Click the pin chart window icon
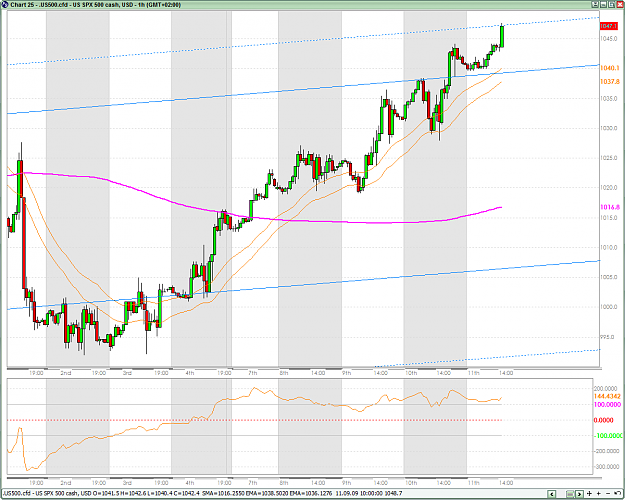This screenshot has width=625, height=500. pos(595,5)
